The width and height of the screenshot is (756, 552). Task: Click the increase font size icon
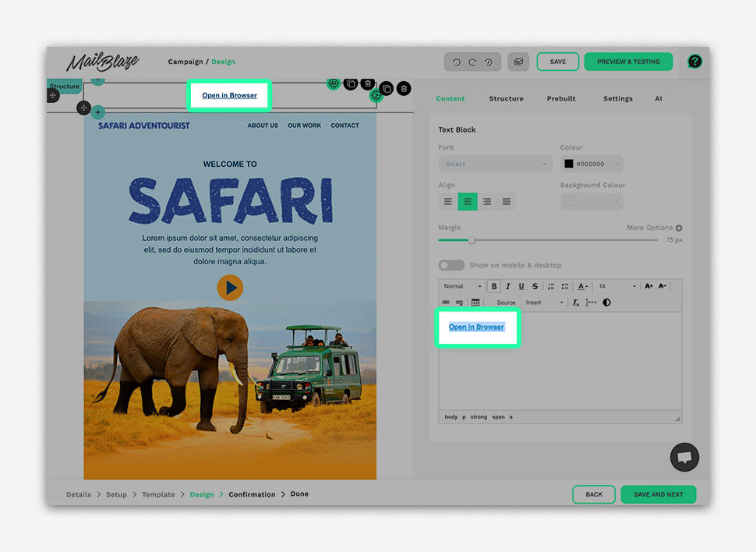(x=648, y=286)
